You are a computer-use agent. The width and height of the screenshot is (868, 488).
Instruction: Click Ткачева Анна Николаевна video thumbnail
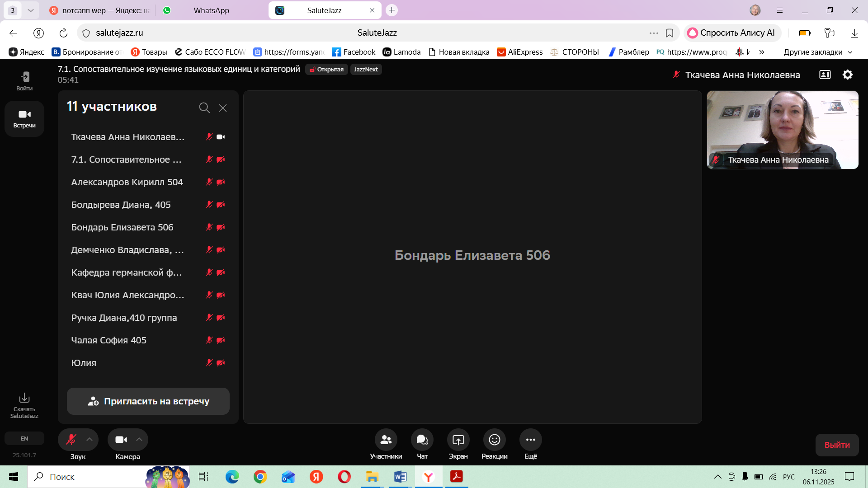coord(783,130)
